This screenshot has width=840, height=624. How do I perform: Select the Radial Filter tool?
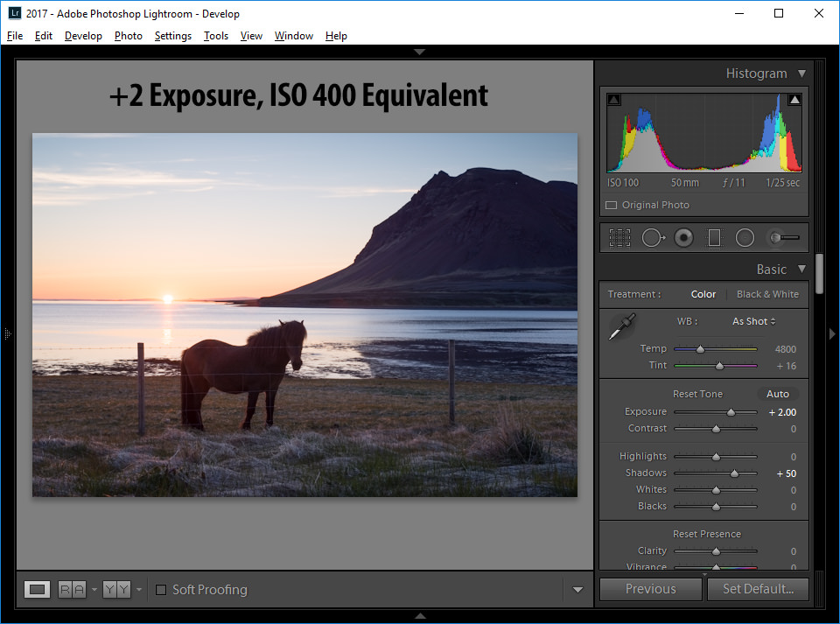[x=745, y=238]
